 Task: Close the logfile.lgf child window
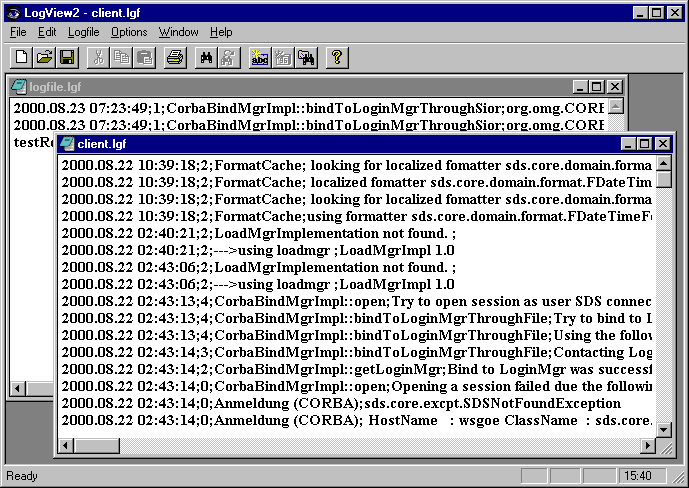click(x=615, y=87)
